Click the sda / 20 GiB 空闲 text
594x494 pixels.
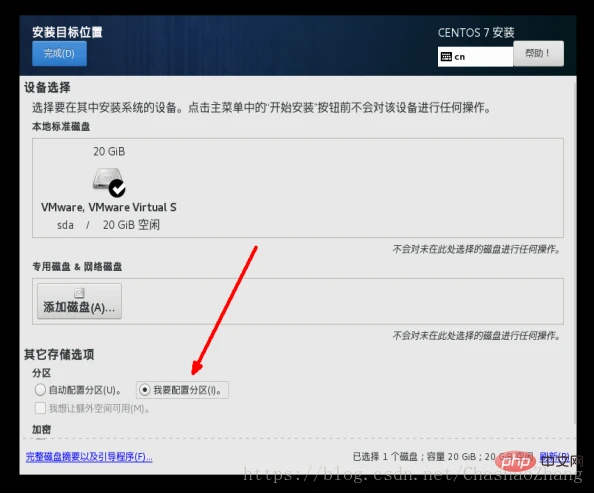(108, 225)
